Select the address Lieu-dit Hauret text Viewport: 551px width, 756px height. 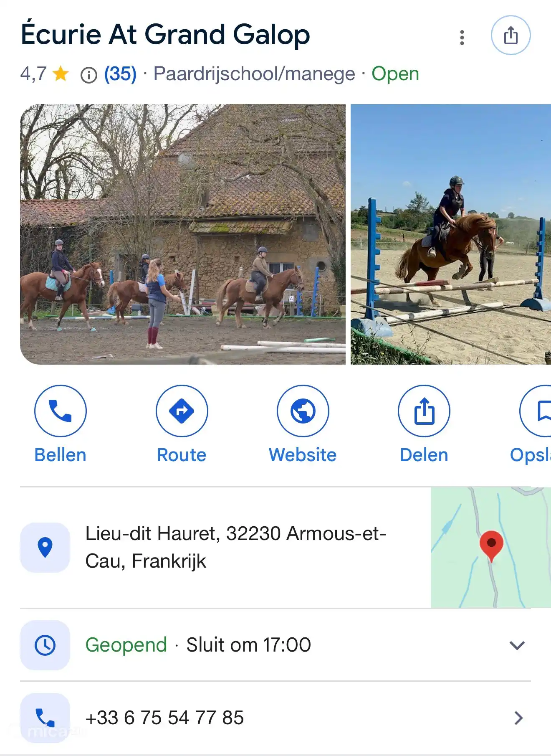[x=235, y=547]
